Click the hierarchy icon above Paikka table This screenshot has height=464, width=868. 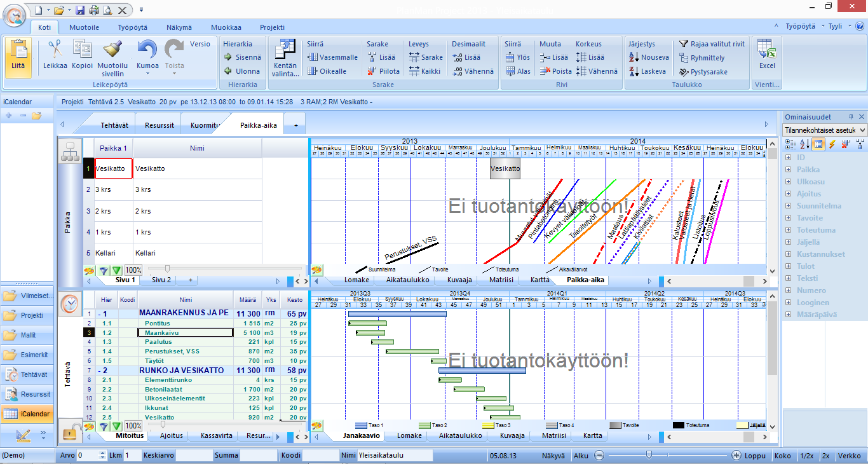(x=70, y=151)
